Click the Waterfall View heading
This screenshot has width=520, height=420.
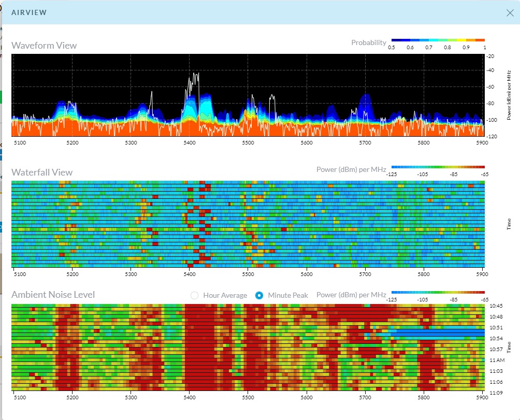[x=42, y=172]
